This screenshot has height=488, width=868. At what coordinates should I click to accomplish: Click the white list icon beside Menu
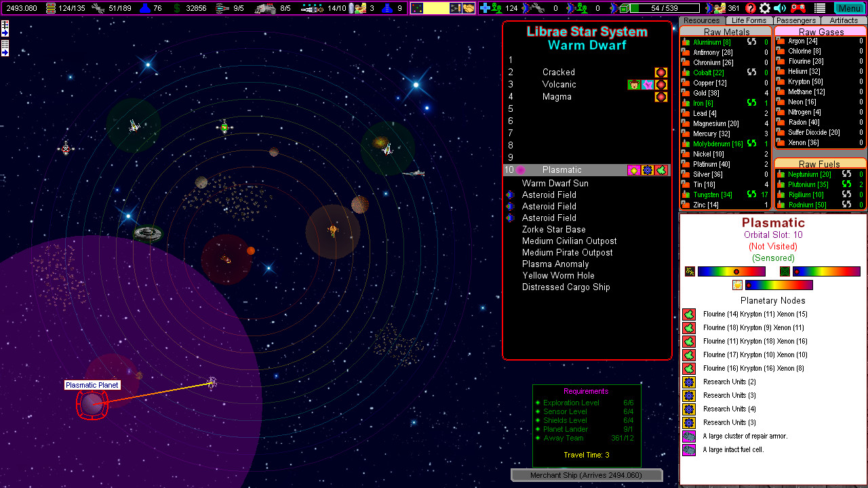tap(820, 9)
